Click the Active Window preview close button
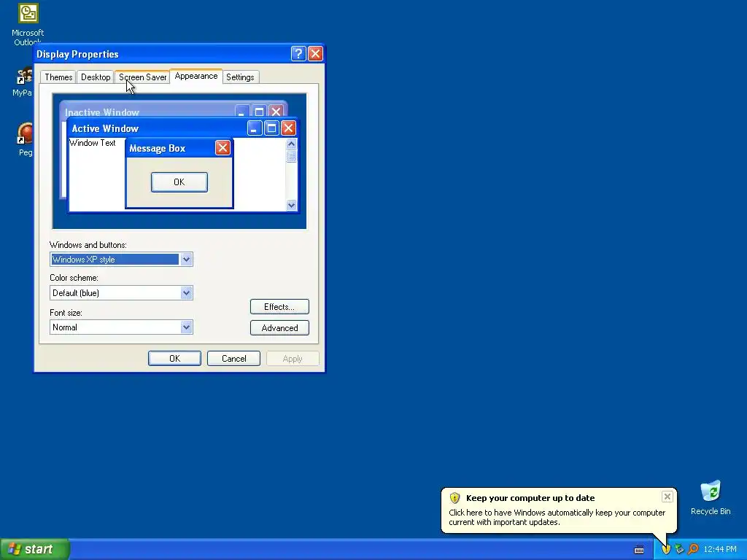 [x=288, y=128]
